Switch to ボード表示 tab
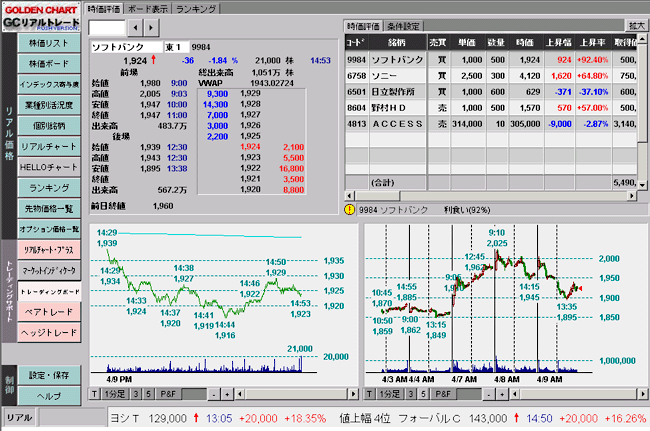Image resolution: width=650 pixels, height=431 pixels. point(148,9)
